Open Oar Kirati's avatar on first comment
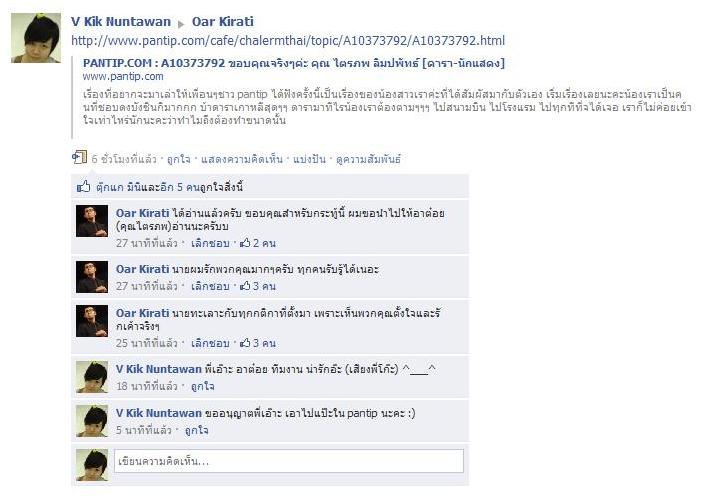The image size is (707, 499). pyautogui.click(x=92, y=221)
